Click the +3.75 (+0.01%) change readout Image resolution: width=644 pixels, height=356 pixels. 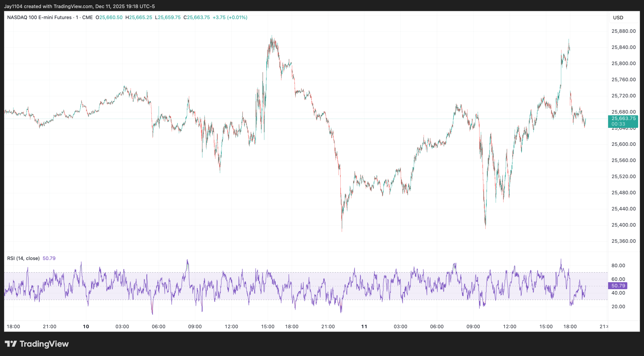(230, 17)
